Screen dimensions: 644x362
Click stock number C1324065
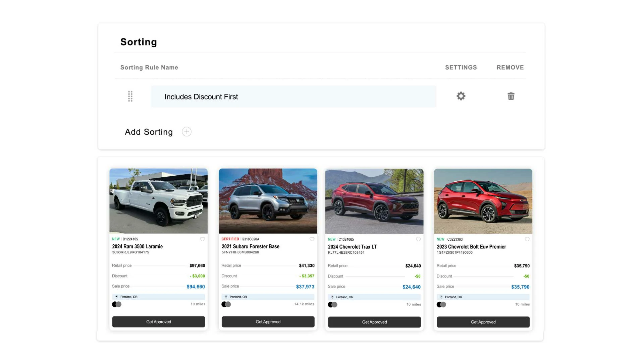click(346, 240)
